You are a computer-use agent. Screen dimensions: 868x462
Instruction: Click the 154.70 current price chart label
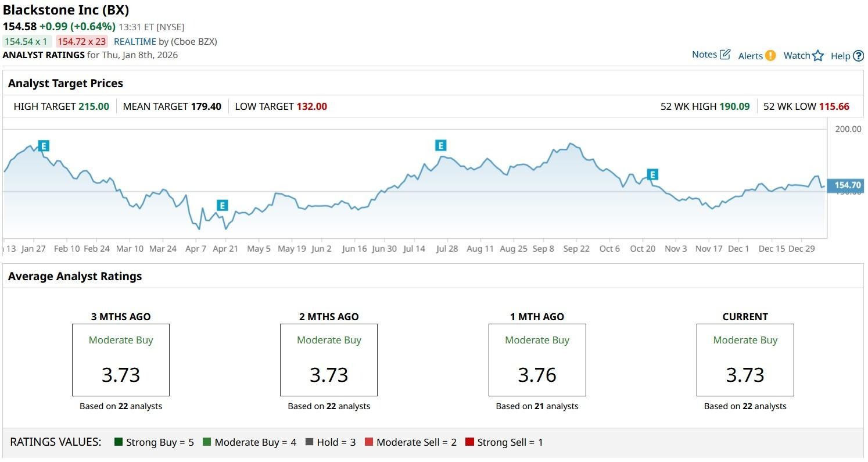click(x=847, y=185)
